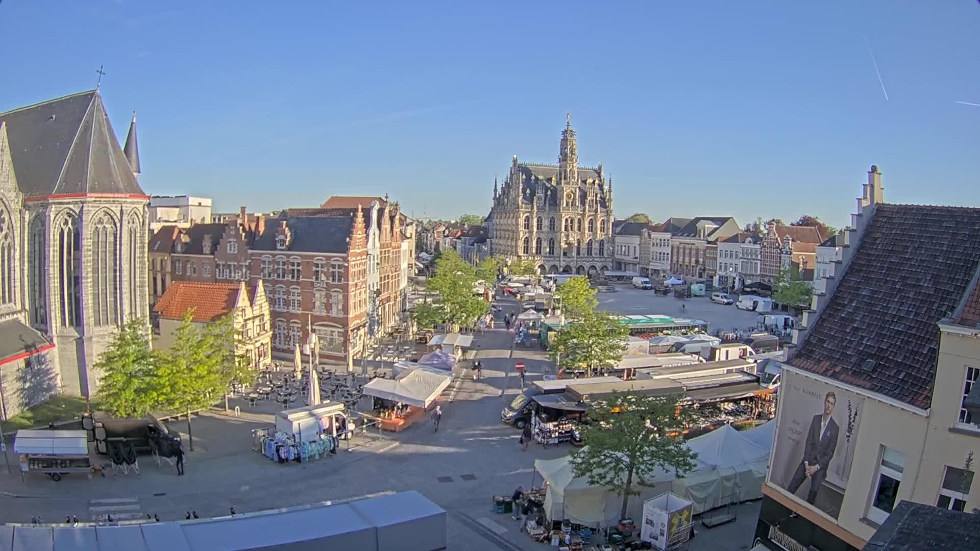
Task: Click the white van parked on square
Action: 642,282
